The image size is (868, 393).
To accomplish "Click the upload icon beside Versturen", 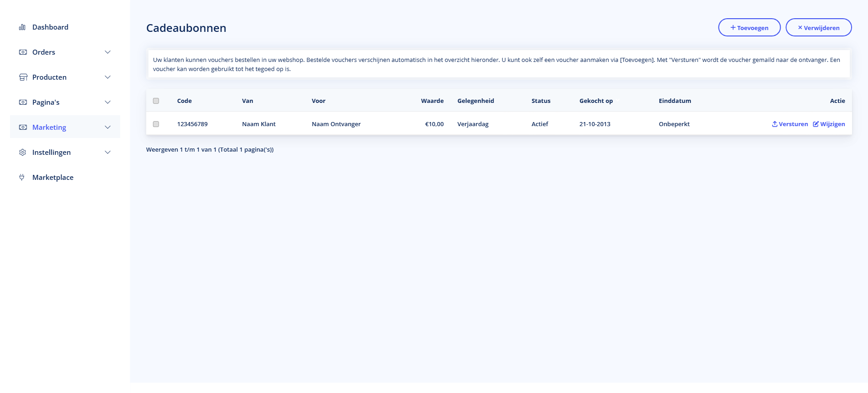I will pyautogui.click(x=775, y=124).
